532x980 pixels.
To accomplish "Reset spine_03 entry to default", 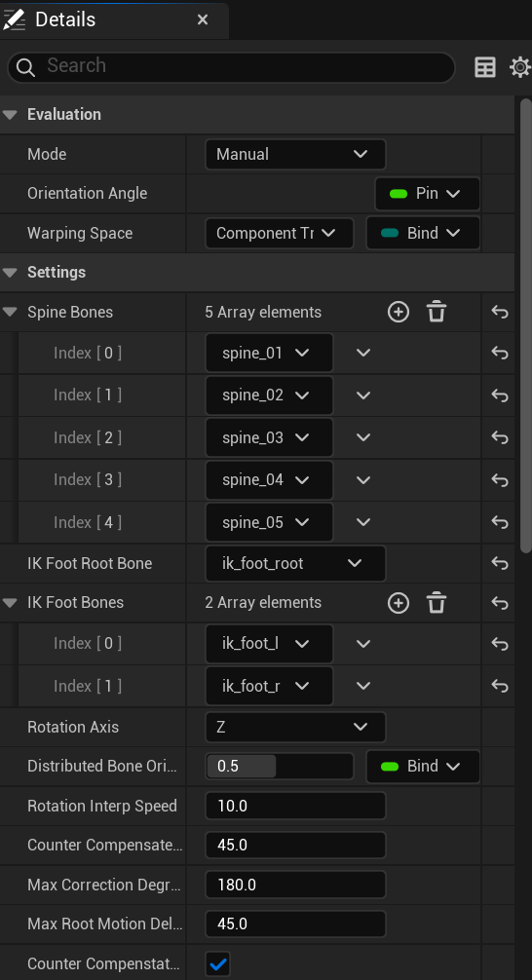I will click(500, 437).
